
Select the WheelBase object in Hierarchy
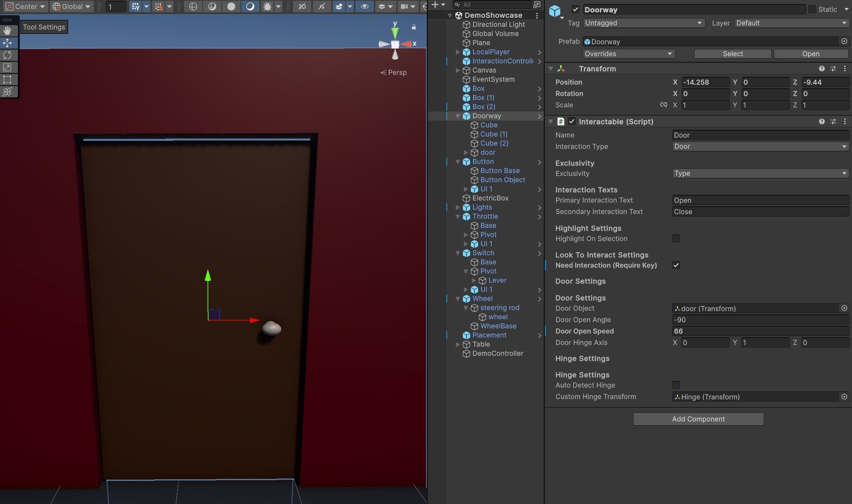(498, 326)
